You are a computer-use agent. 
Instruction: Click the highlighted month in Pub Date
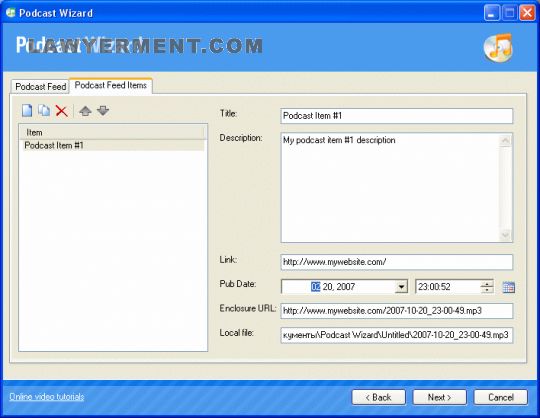315,286
